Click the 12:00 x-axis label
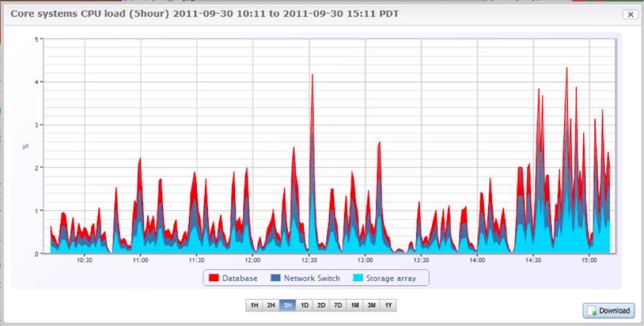644x326 pixels. point(252,260)
